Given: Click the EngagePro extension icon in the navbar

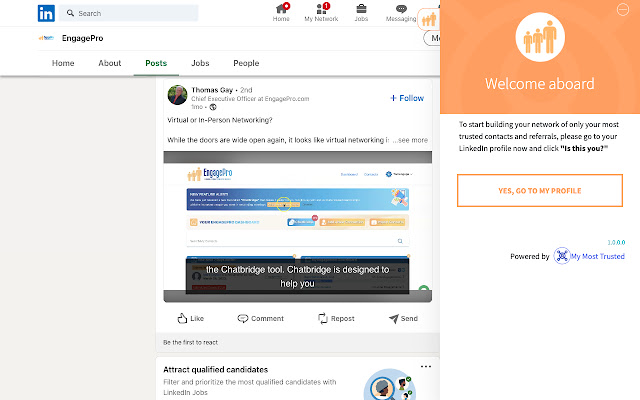Looking at the screenshot, I should pyautogui.click(x=429, y=19).
